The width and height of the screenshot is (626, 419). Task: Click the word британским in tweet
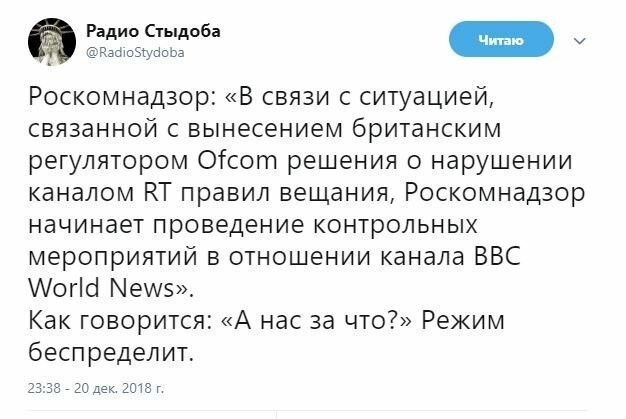tap(419, 128)
